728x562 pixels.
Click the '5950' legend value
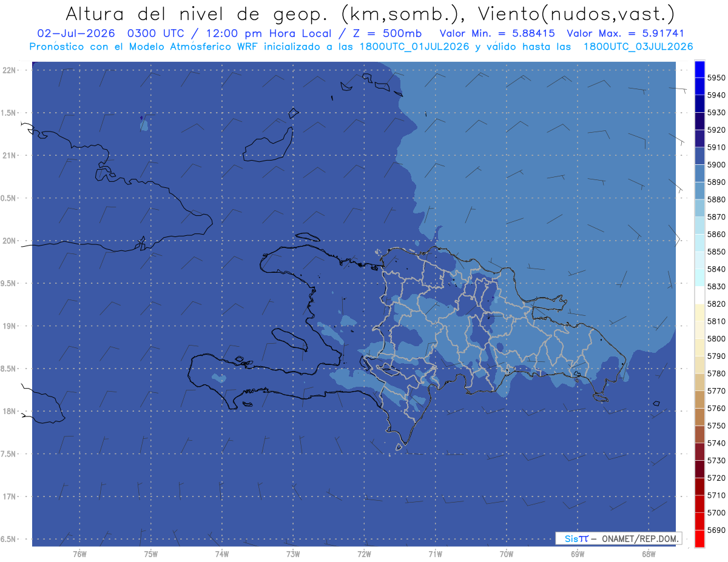pyautogui.click(x=716, y=78)
